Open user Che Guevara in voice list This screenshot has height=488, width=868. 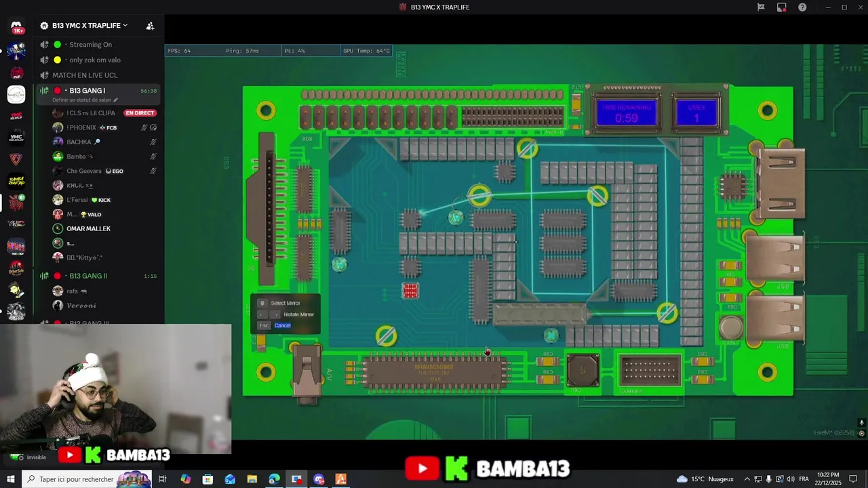point(105,171)
